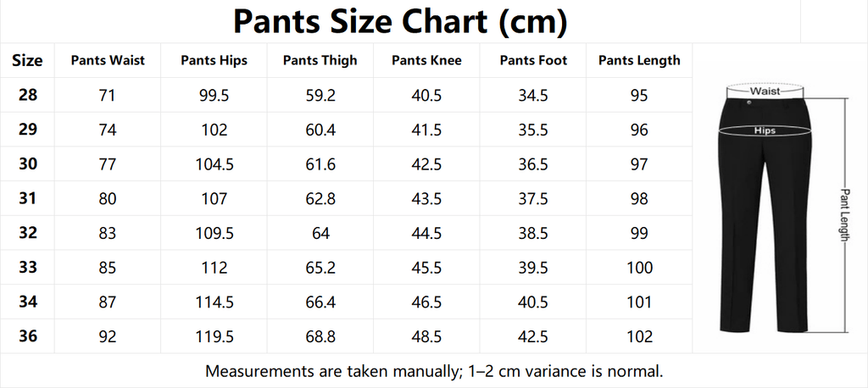
Task: Click the 62.8 thigh value cell
Action: pos(320,199)
